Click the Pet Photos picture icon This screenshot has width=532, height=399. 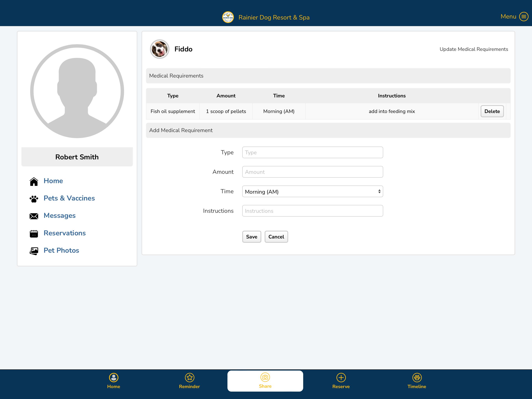[x=34, y=251]
